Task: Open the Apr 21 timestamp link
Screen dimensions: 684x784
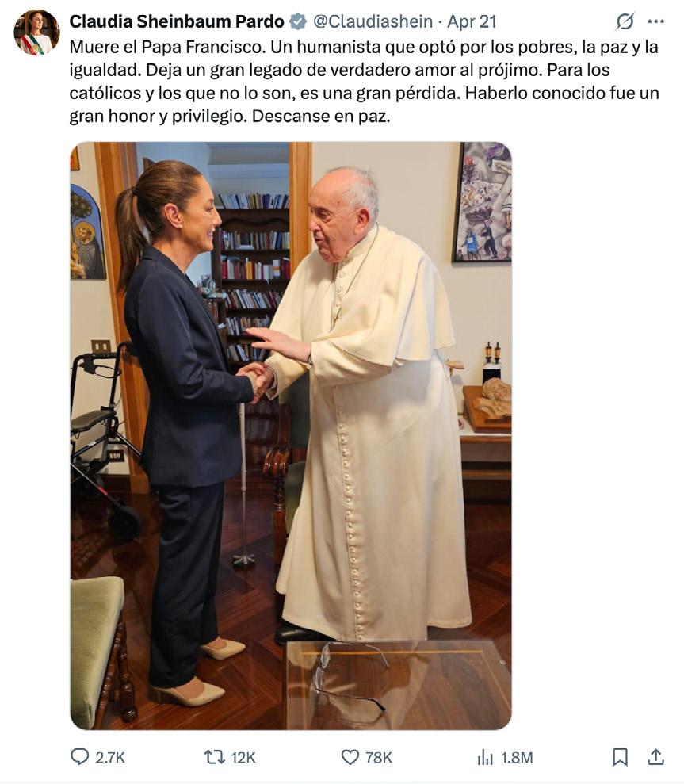Action: click(x=472, y=21)
